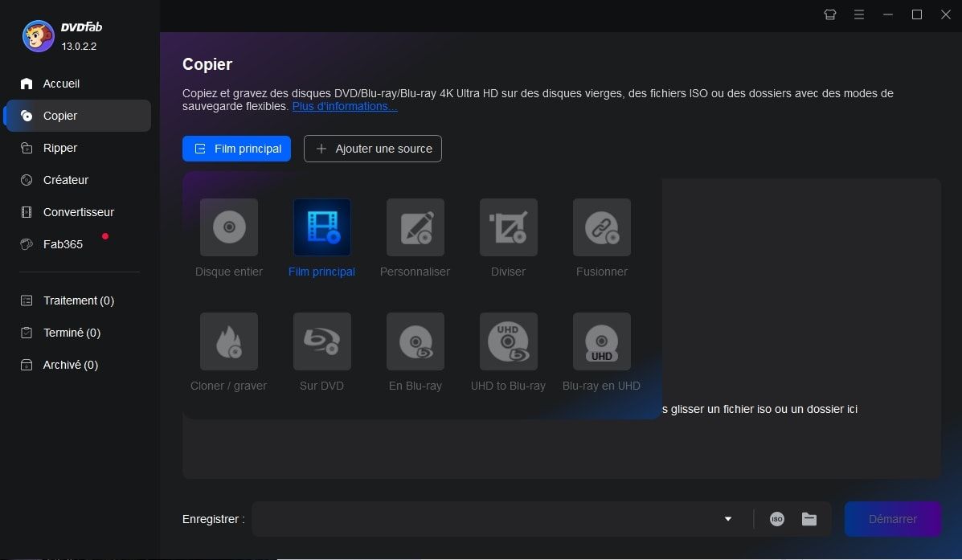The image size is (962, 560).
Task: Select the Disque entier copy mode
Action: click(229, 227)
